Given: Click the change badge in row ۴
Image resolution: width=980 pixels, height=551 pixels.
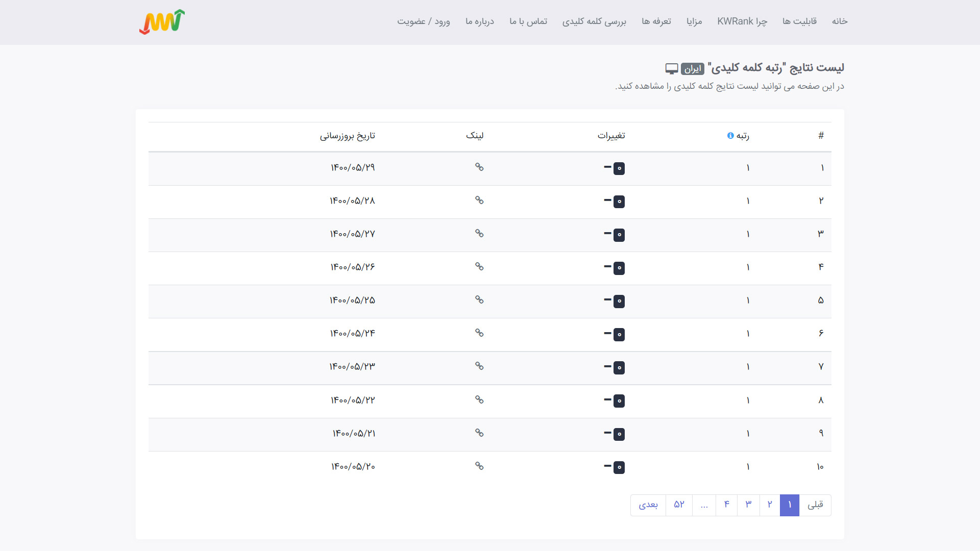Looking at the screenshot, I should tap(619, 268).
